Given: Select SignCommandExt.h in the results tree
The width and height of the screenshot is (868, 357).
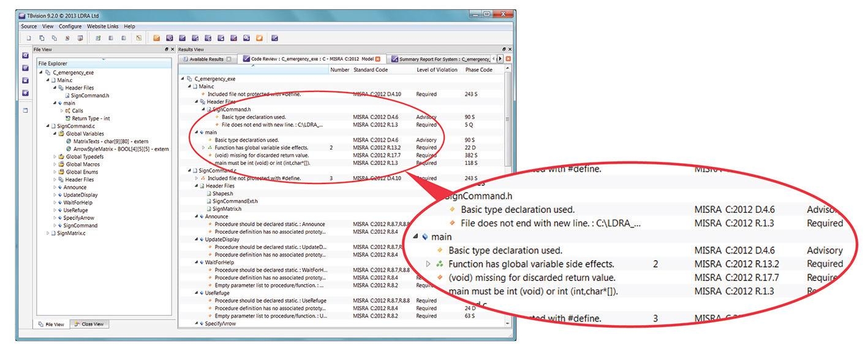Looking at the screenshot, I should pos(232,201).
